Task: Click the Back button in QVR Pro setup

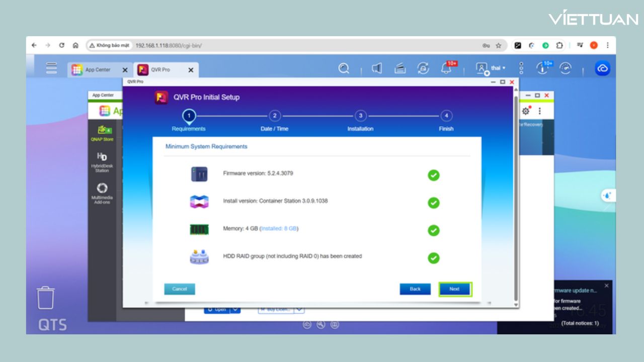Action: (x=415, y=289)
